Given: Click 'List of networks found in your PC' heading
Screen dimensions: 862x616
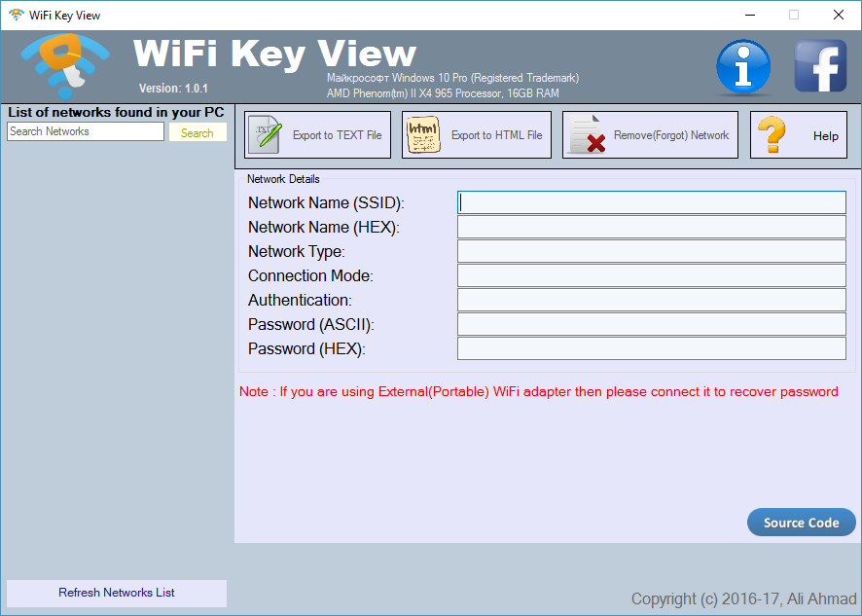Looking at the screenshot, I should 116,112.
